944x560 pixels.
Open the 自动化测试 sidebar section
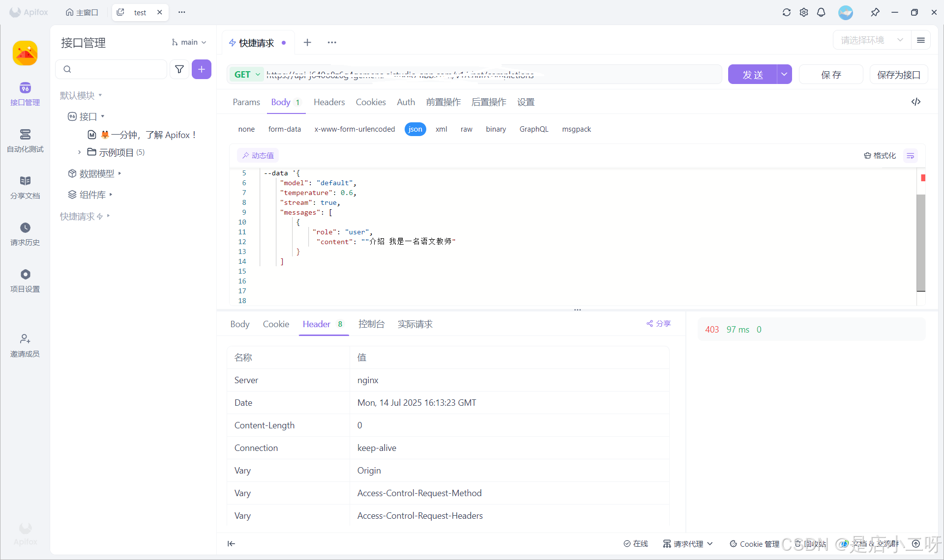pos(25,141)
